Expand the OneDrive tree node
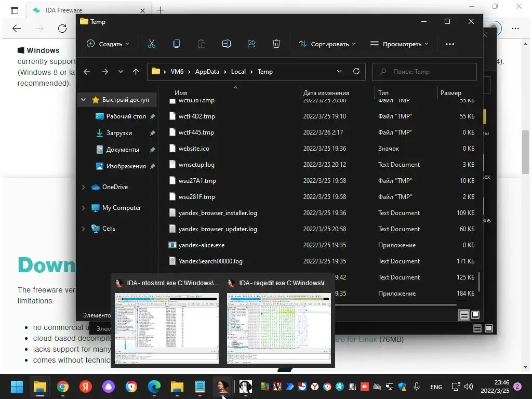 click(x=84, y=187)
